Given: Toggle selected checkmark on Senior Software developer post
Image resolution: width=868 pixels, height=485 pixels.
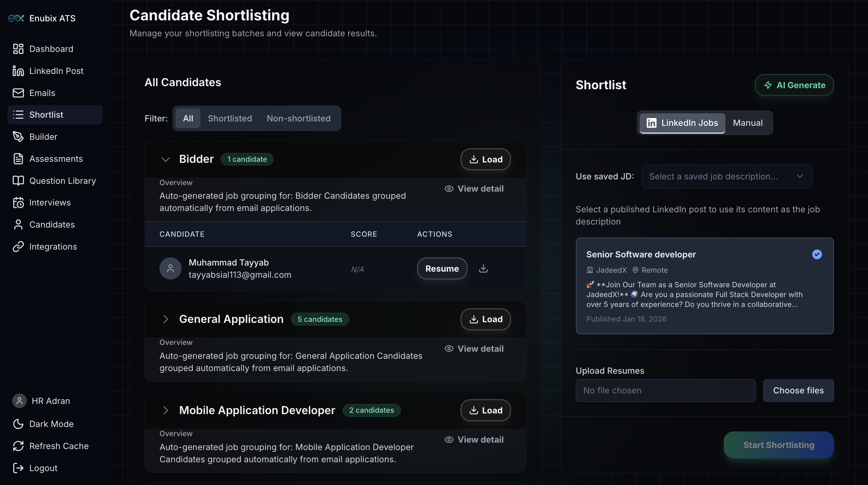Looking at the screenshot, I should (x=817, y=254).
